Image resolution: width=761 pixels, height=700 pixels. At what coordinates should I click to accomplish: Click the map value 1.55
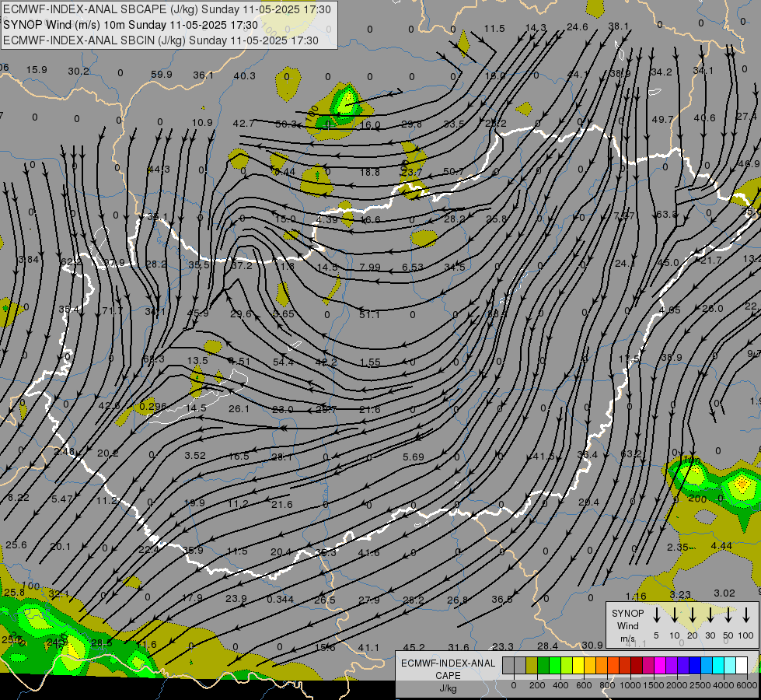click(x=370, y=362)
